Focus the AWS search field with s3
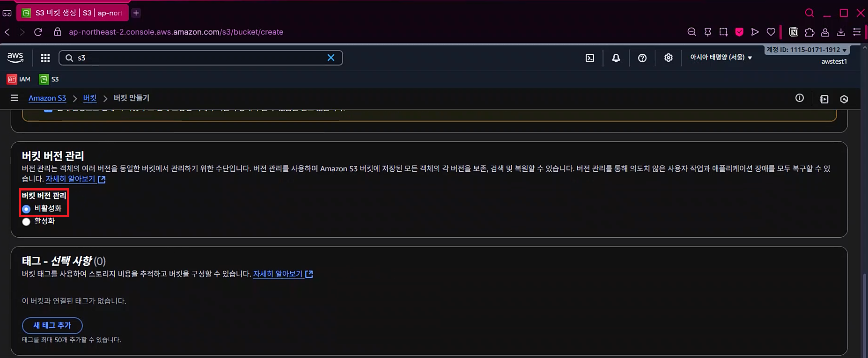The width and height of the screenshot is (868, 358). [x=200, y=58]
